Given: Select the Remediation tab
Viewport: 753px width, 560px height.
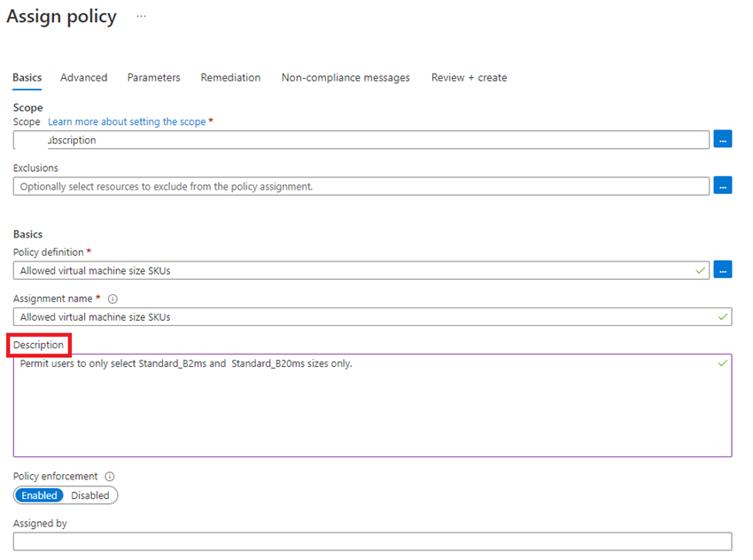Looking at the screenshot, I should pos(230,77).
